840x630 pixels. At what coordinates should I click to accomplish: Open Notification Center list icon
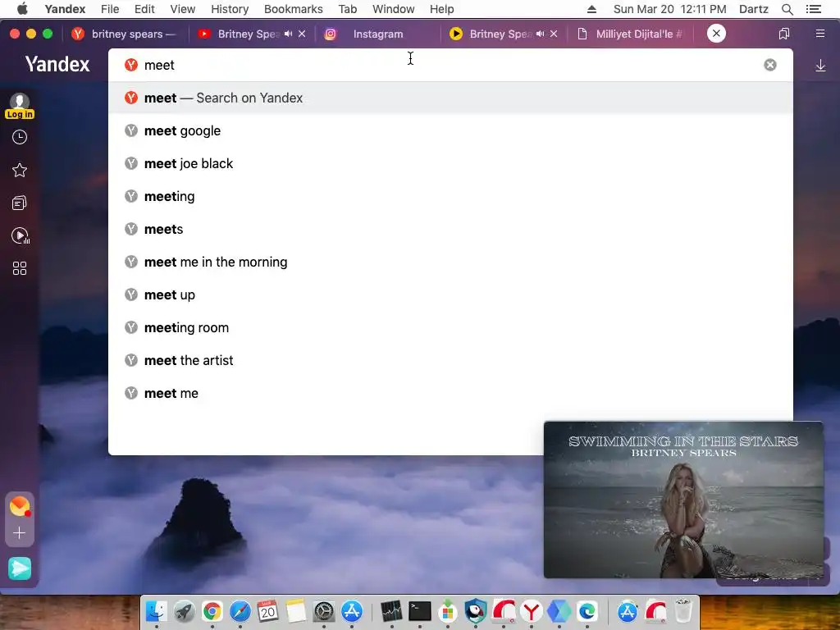click(x=813, y=9)
